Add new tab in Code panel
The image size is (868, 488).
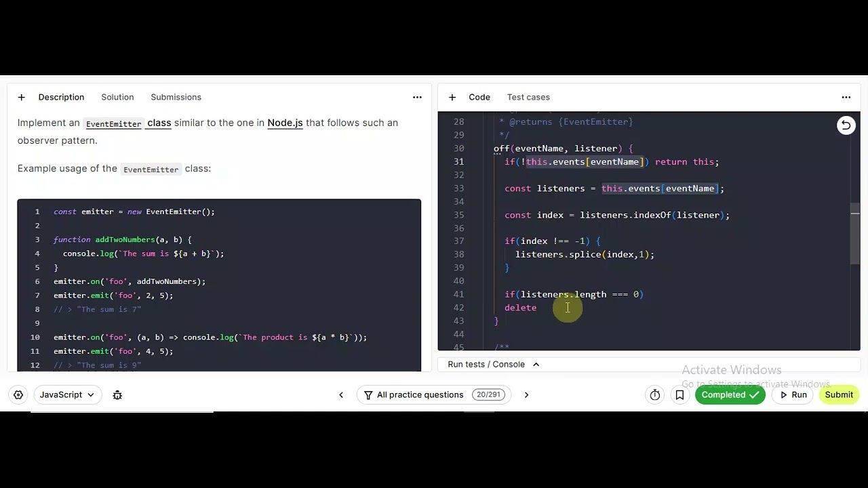pyautogui.click(x=452, y=98)
